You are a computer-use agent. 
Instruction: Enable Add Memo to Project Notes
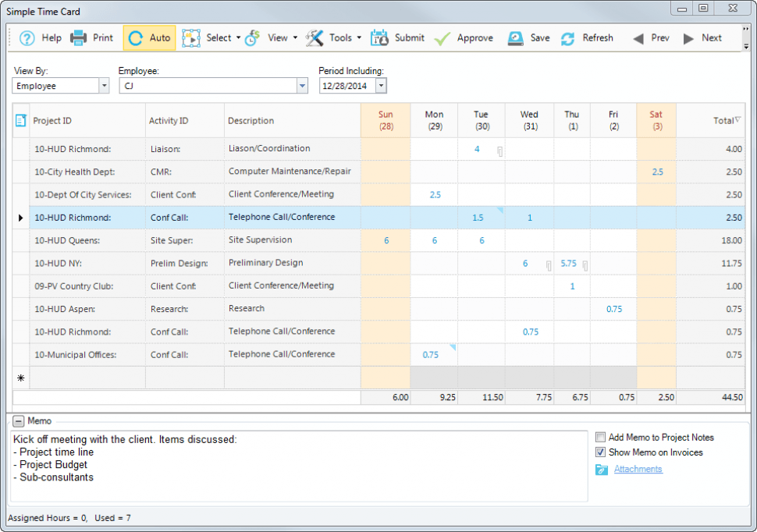coord(600,438)
